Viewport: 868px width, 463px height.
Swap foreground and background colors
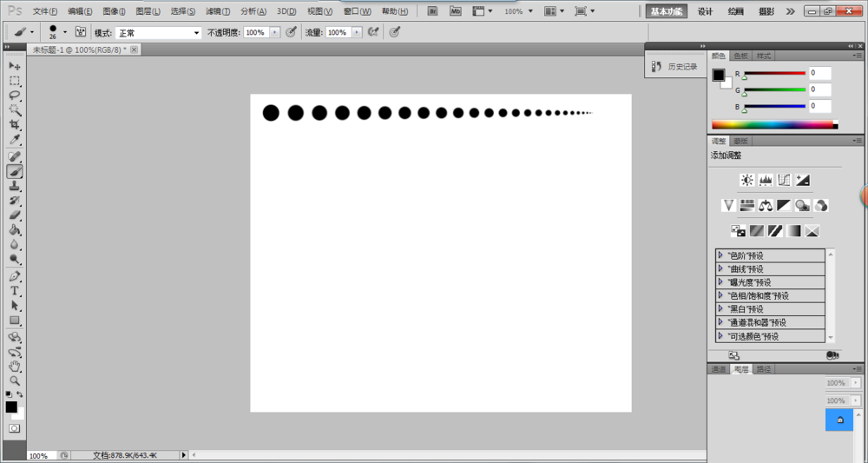coord(20,394)
